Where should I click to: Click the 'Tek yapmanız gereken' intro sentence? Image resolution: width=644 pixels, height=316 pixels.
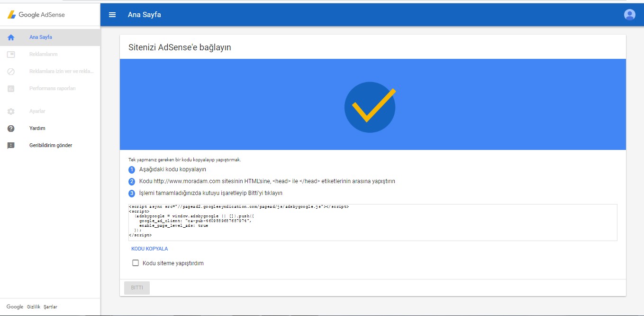coord(185,160)
